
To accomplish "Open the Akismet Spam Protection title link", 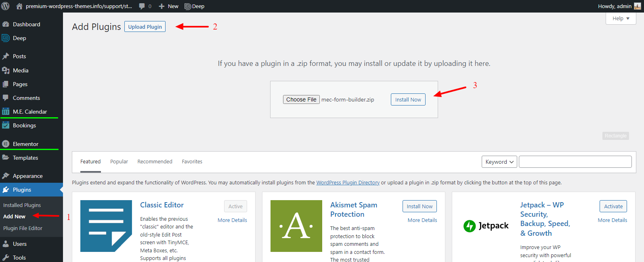I will 354,209.
